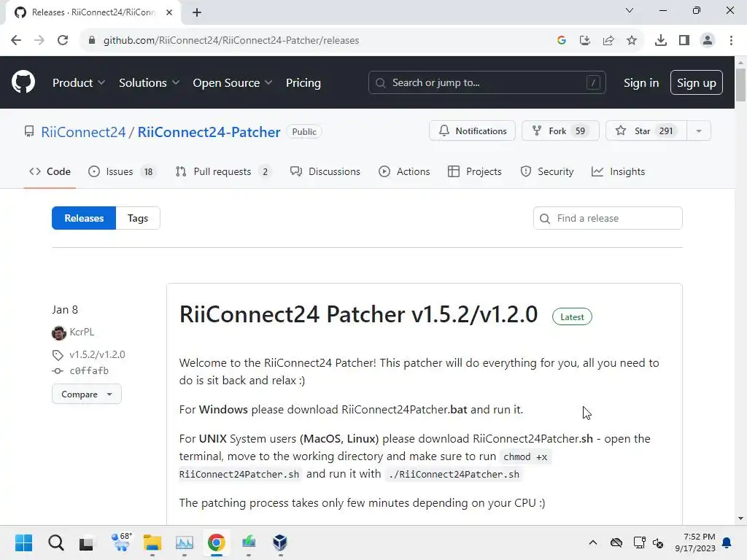The image size is (747, 560).
Task: Star the repository
Action: (646, 131)
